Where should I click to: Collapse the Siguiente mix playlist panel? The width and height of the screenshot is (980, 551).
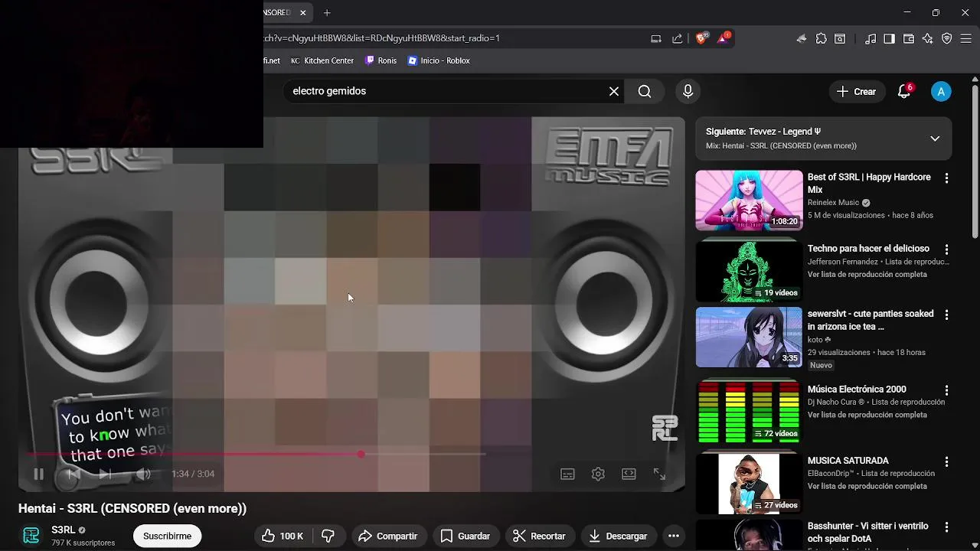(935, 139)
